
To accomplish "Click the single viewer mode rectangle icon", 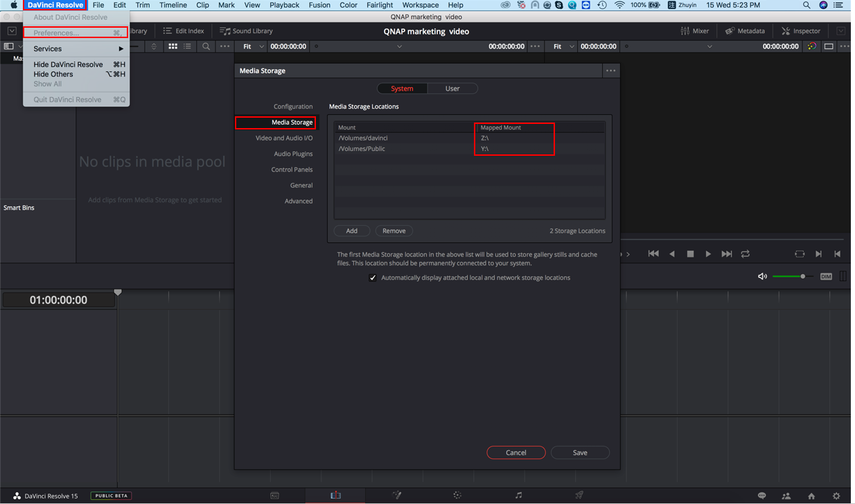I will 829,46.
